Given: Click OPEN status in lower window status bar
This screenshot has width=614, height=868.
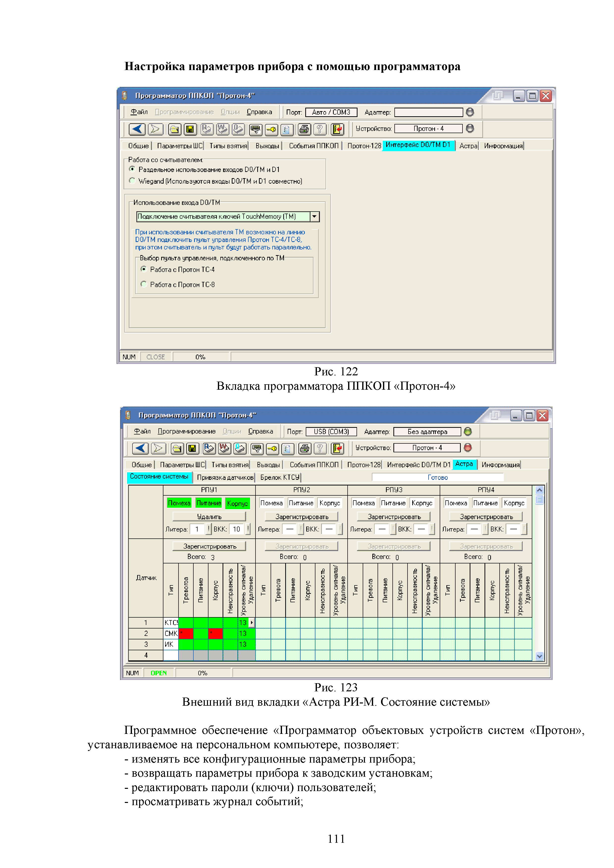Looking at the screenshot, I should pos(158,673).
